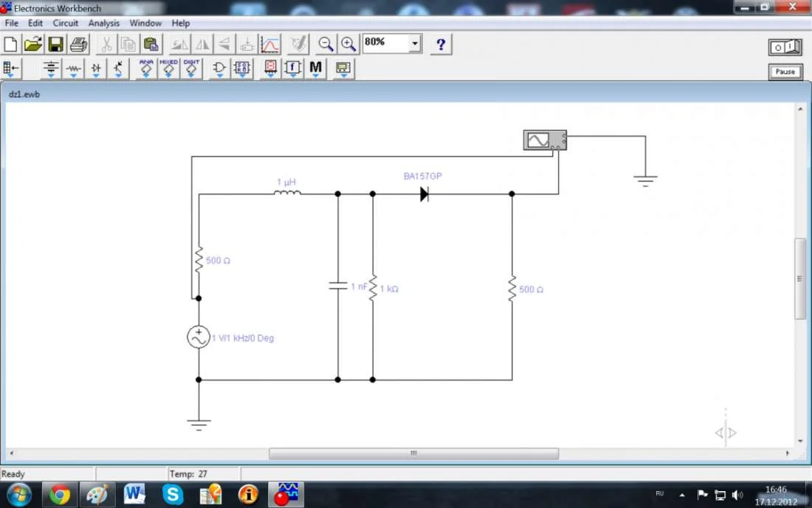Click the volume icon in system tray
The image size is (812, 508).
pos(737,495)
